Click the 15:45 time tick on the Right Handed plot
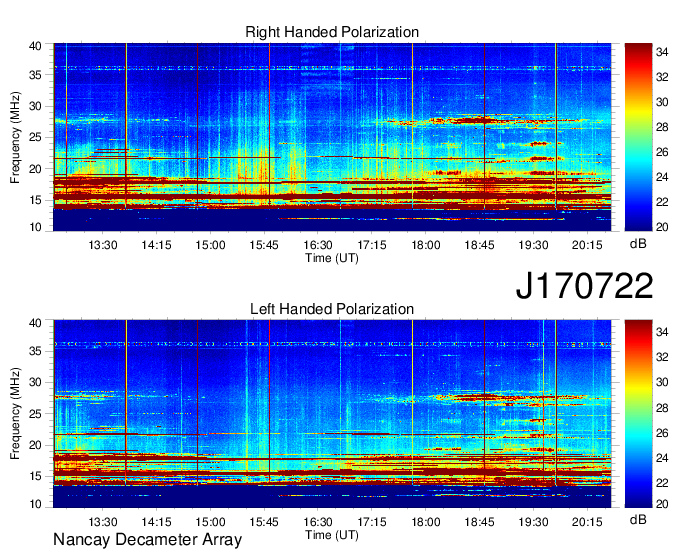The height and width of the screenshot is (552, 680). pyautogui.click(x=264, y=245)
